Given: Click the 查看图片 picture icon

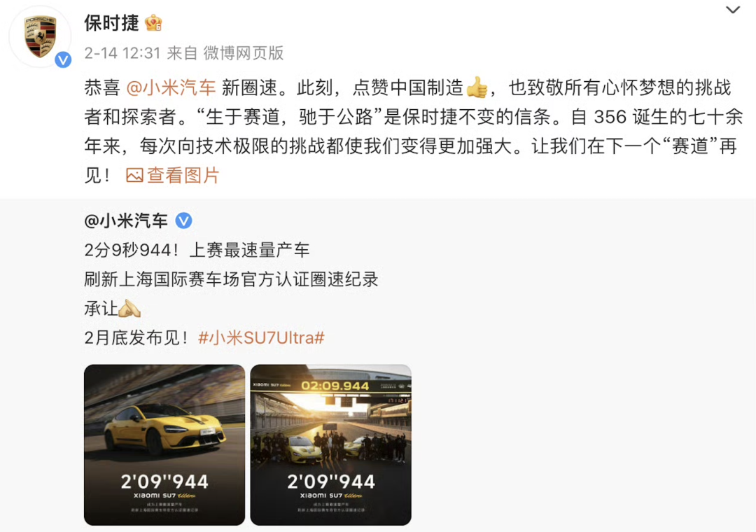Looking at the screenshot, I should pyautogui.click(x=134, y=176).
